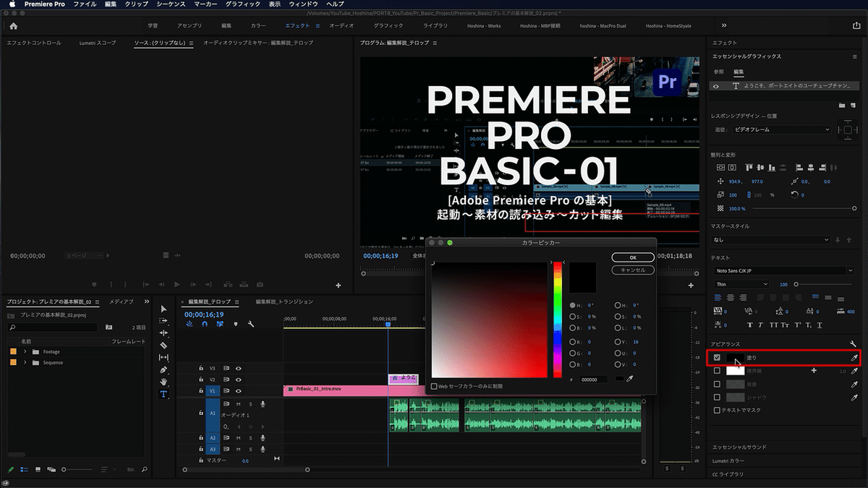Add marker in the timeline header
This screenshot has height=488, width=868.
[x=235, y=324]
